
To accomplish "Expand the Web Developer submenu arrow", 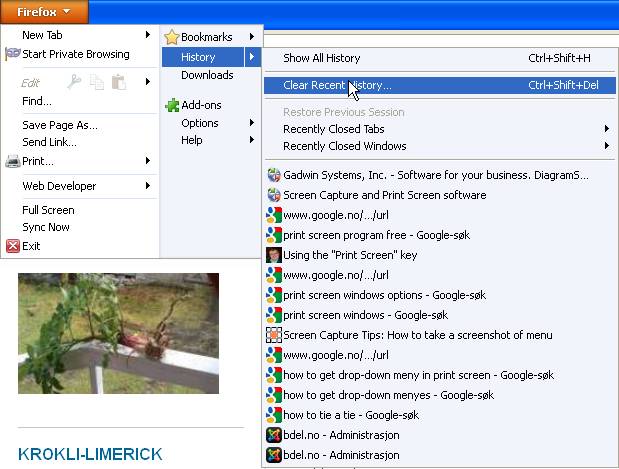I will [x=148, y=186].
